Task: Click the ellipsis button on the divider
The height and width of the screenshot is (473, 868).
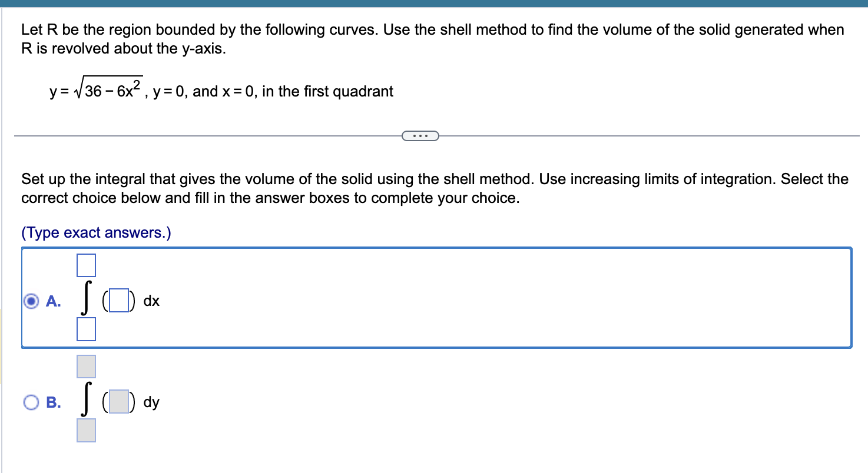Action: coord(420,135)
